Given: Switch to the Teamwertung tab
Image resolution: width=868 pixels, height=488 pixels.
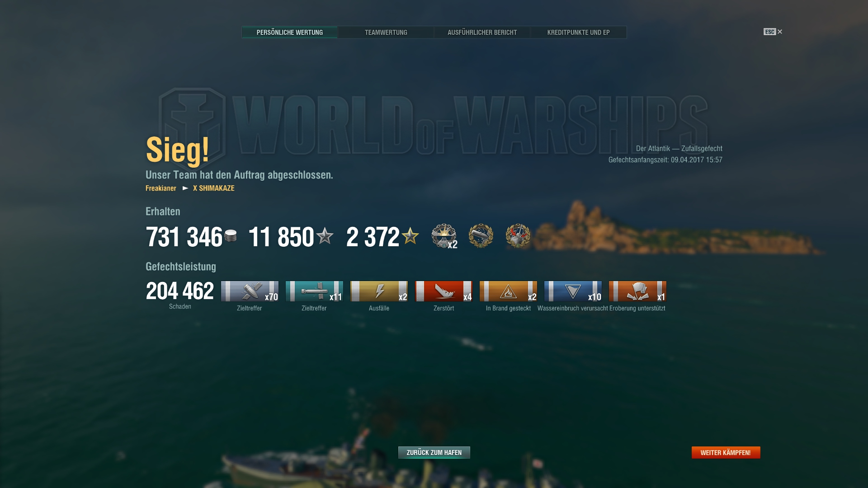Looking at the screenshot, I should (386, 33).
